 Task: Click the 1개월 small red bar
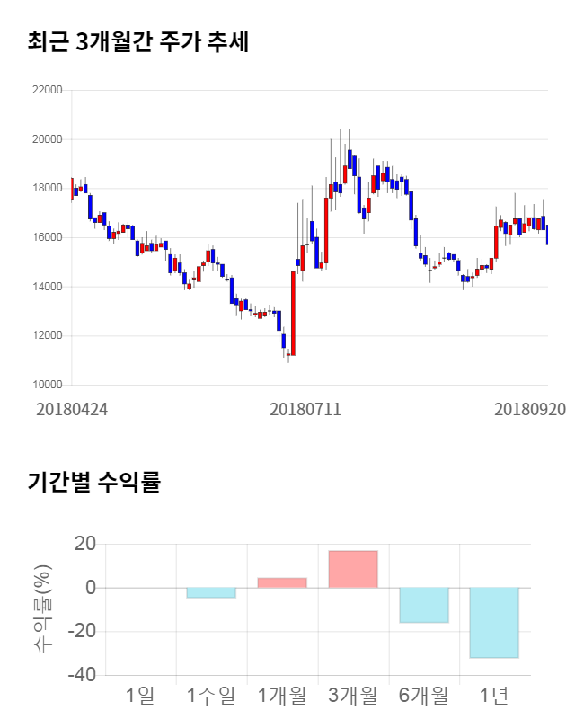[x=282, y=582]
